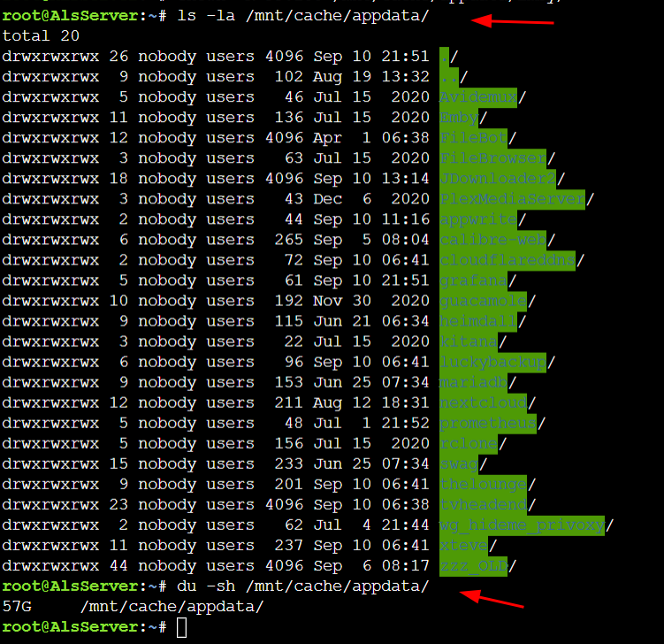Image resolution: width=664 pixels, height=644 pixels.
Task: Click the size 265 in calibre-web row
Action: 289,240
